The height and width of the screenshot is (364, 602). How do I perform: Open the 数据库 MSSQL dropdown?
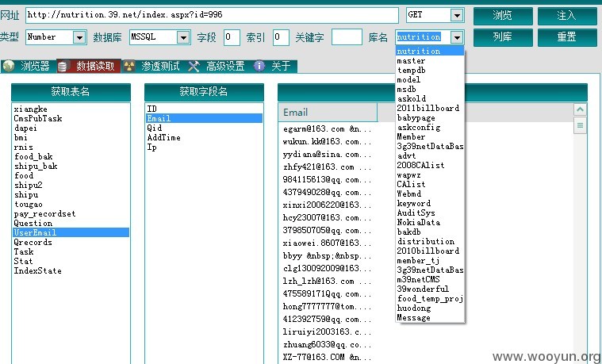183,37
